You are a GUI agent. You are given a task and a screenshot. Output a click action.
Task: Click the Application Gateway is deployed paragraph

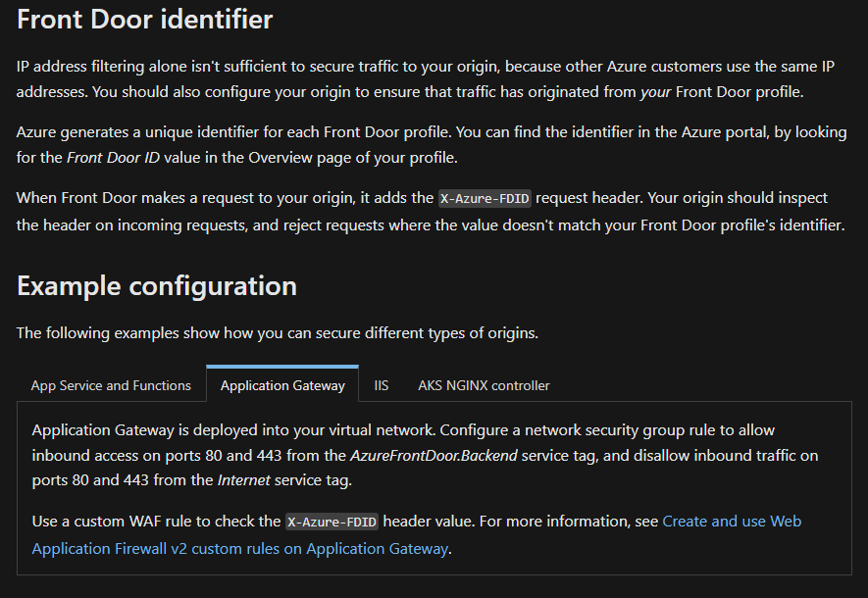pos(425,455)
